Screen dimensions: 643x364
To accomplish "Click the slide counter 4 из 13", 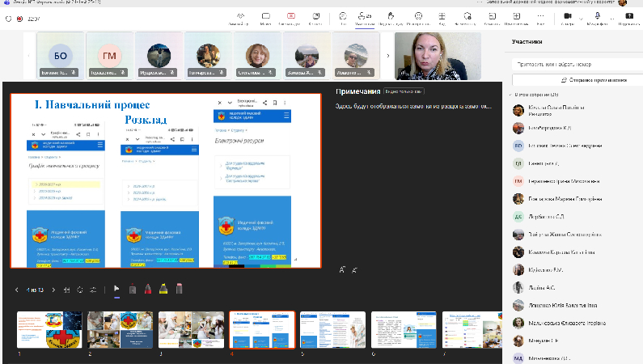I will 35,290.
